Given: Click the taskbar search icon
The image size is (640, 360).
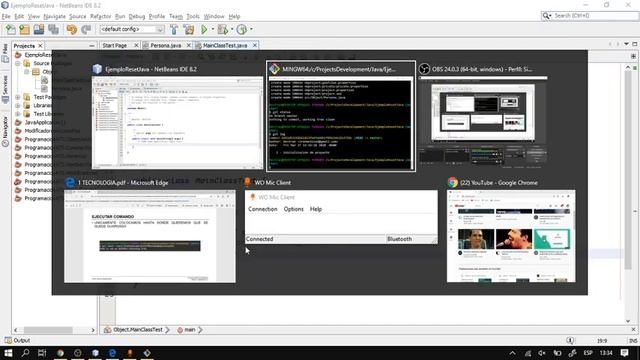Looking at the screenshot, I should pos(25,353).
